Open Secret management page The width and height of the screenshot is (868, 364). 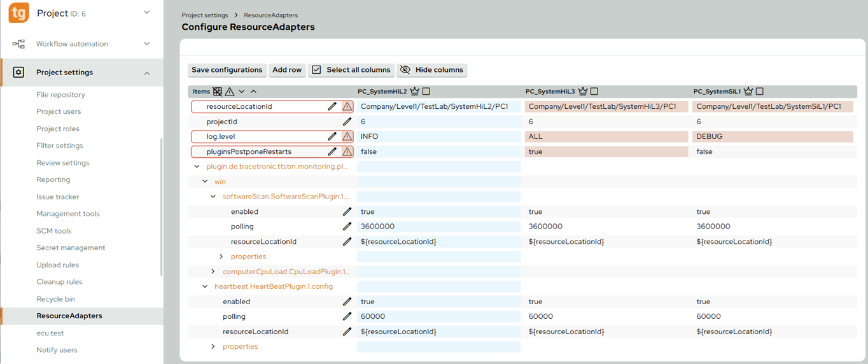click(x=71, y=248)
